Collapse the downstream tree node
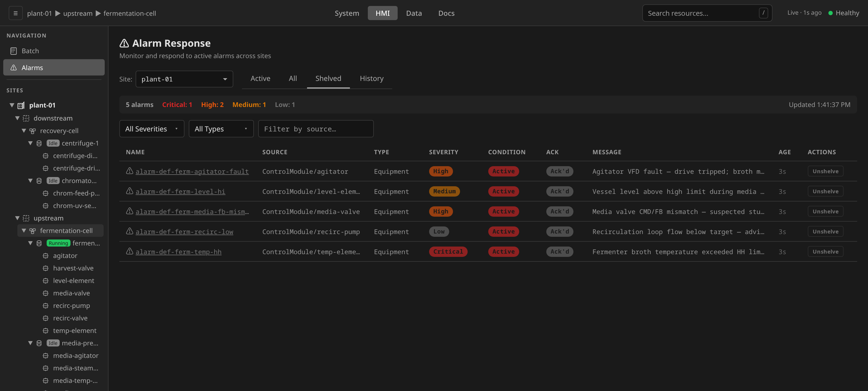868x391 pixels. click(17, 118)
